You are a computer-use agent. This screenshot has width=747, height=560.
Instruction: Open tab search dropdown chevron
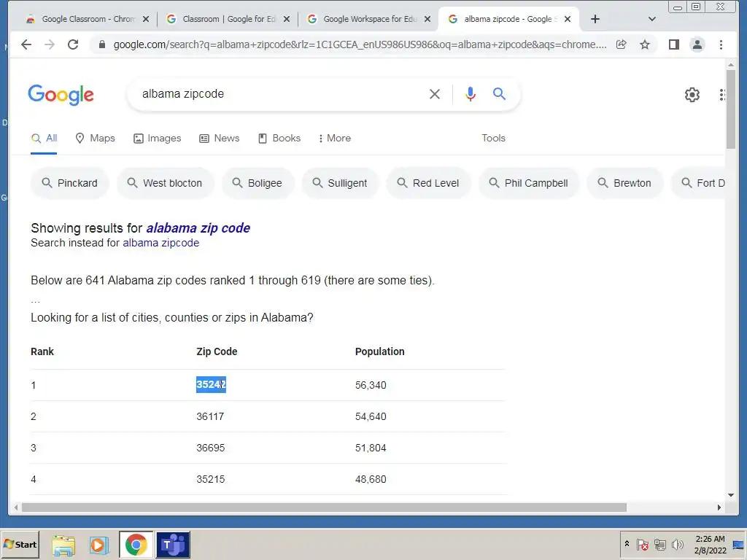pyautogui.click(x=651, y=19)
